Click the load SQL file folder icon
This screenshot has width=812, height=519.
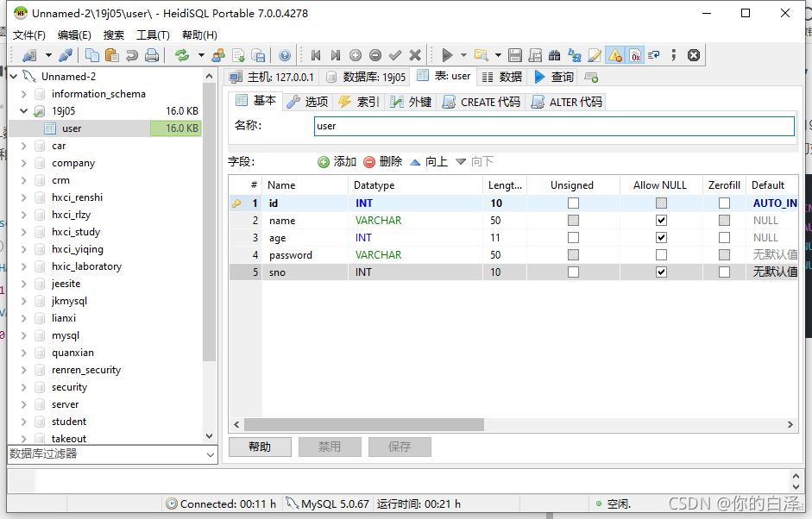tap(482, 55)
